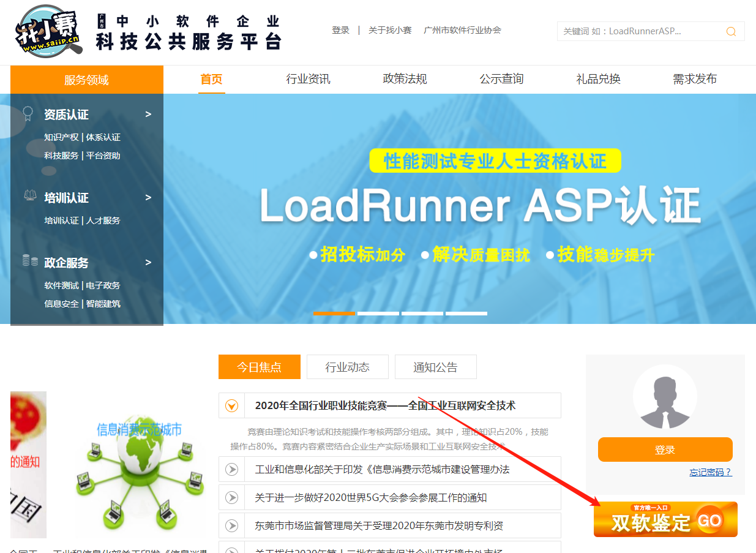Open the 人才服务 sidebar link

[103, 220]
